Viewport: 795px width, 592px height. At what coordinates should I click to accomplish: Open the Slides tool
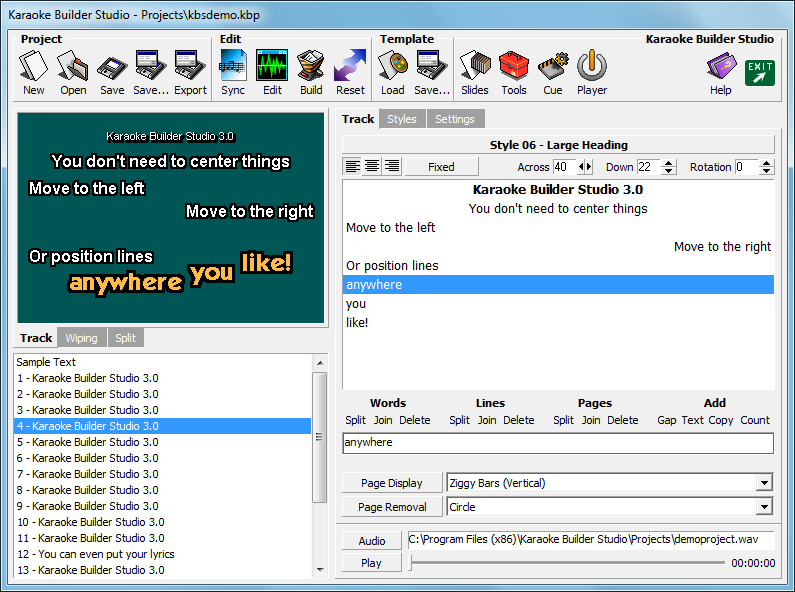click(475, 73)
